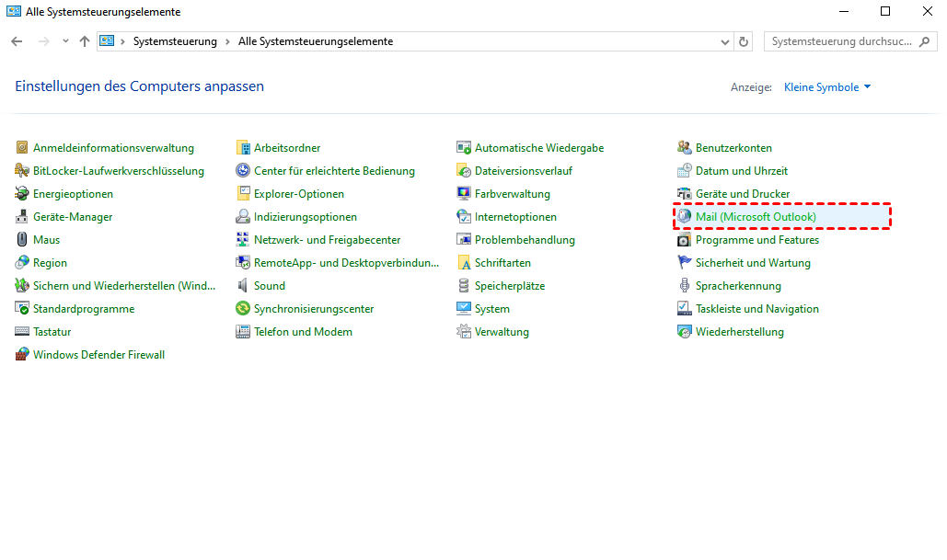Select the Sound speaker icon
The width and height of the screenshot is (947, 560).
tap(243, 286)
